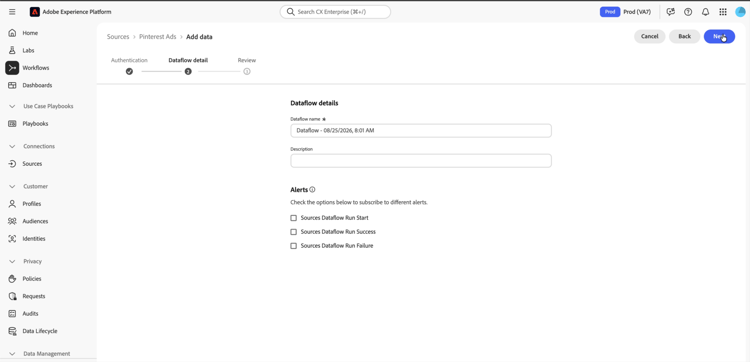The width and height of the screenshot is (750, 362).
Task: Enable Sources Dataflow Run Failure alert
Action: 294,246
